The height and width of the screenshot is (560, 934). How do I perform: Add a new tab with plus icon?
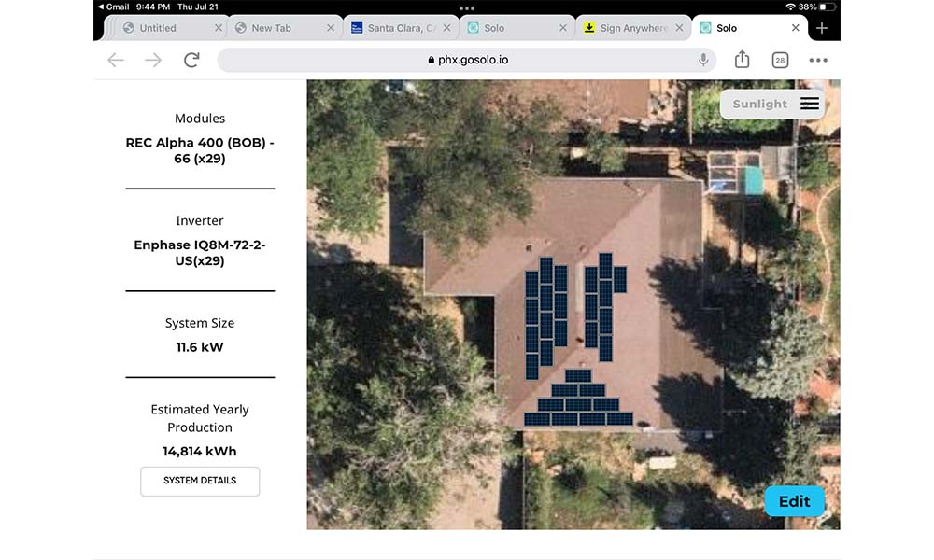(x=822, y=28)
